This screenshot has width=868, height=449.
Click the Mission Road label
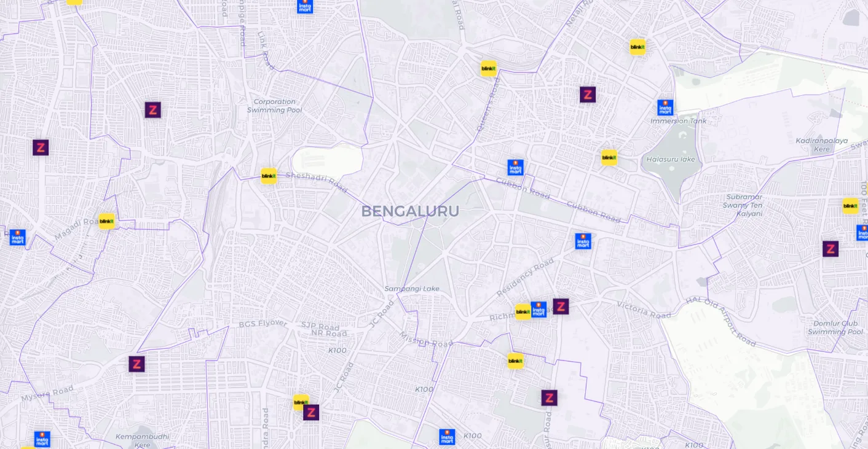tap(426, 339)
